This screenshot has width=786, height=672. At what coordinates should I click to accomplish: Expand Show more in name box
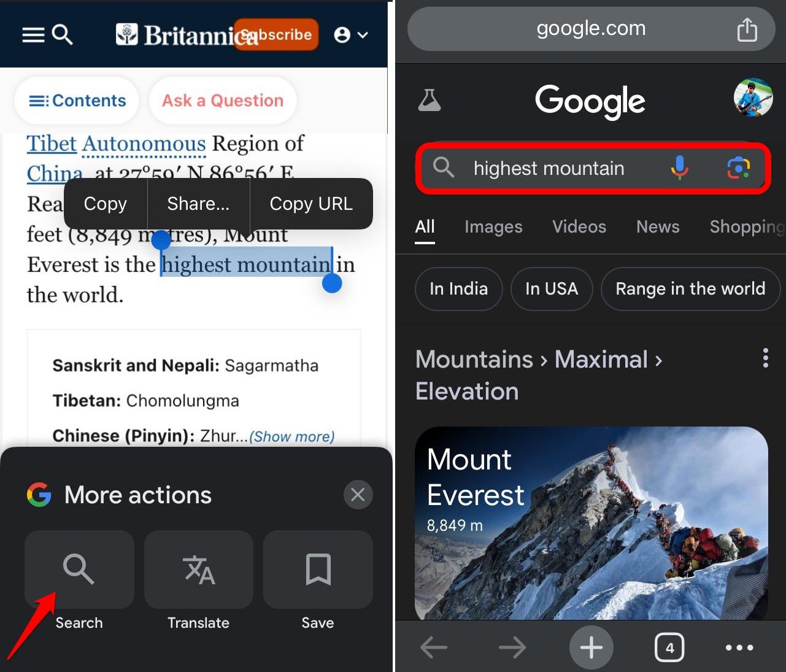pyautogui.click(x=292, y=436)
